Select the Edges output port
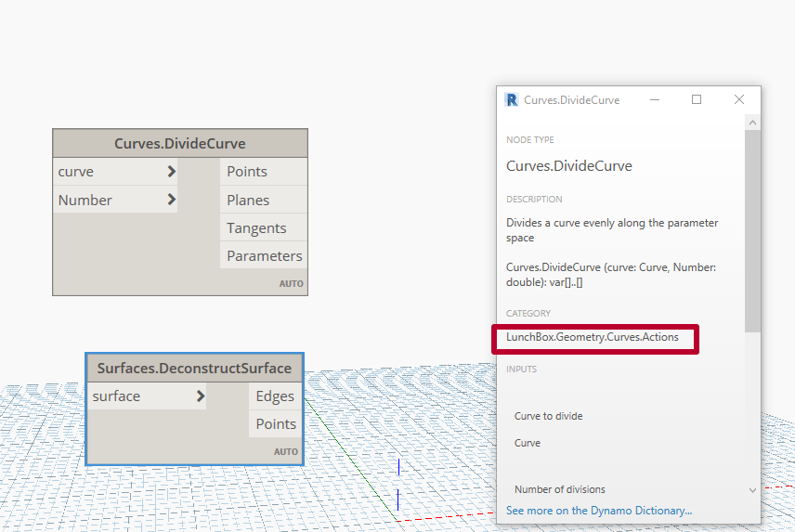Viewport: 795px width, 532px height. 275,396
